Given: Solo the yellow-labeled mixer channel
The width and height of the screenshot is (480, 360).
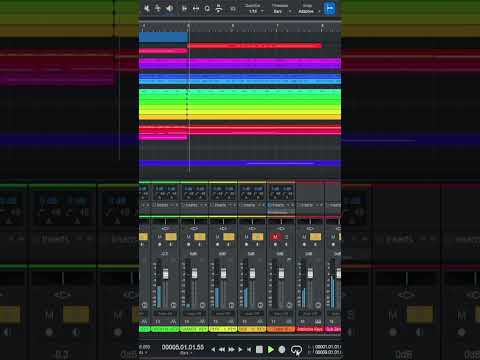Looking at the screenshot, I should [229, 237].
